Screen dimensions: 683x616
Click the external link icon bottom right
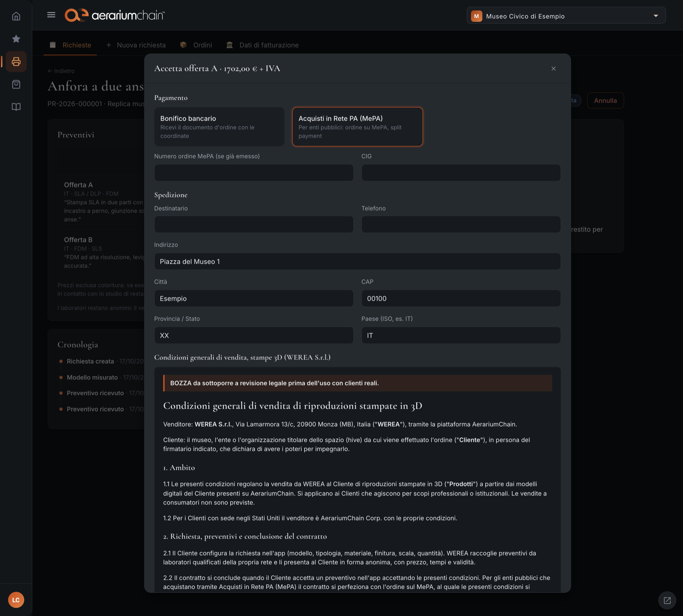point(667,600)
